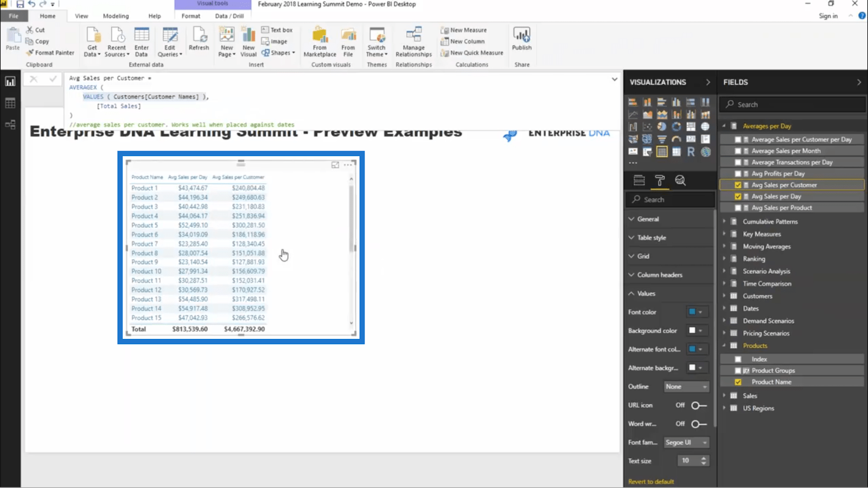Switch to the View ribbon tab

pyautogui.click(x=81, y=16)
